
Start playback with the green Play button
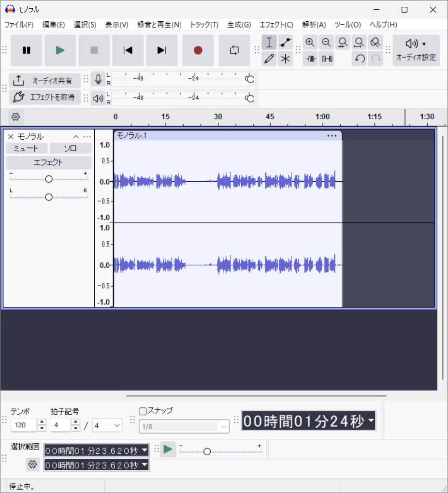(60, 50)
